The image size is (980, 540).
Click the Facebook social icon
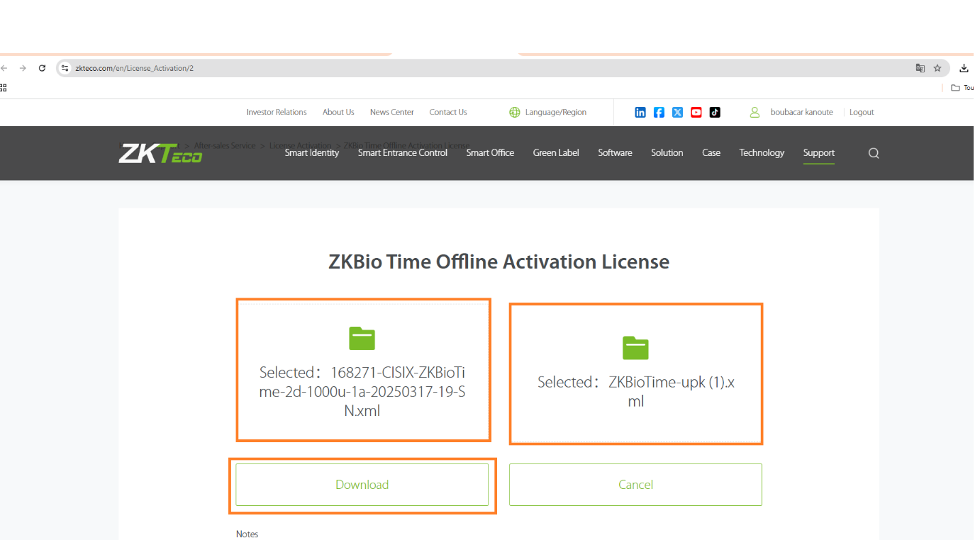coord(659,112)
